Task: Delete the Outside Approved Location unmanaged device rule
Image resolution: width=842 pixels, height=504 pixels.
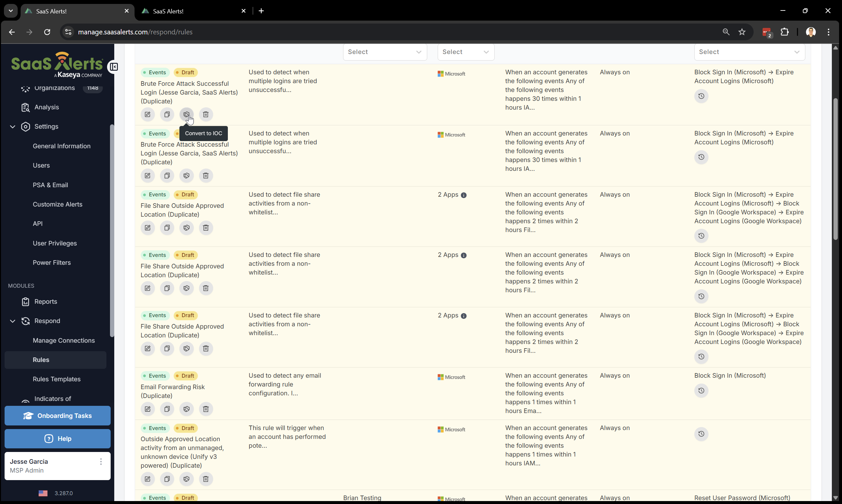Action: pos(206,479)
